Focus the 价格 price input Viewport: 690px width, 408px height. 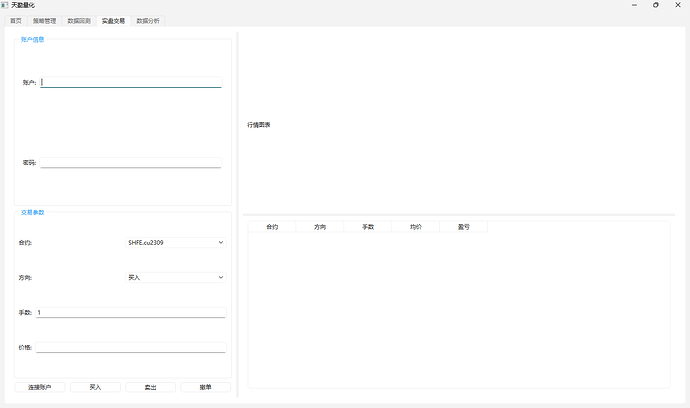click(130, 347)
